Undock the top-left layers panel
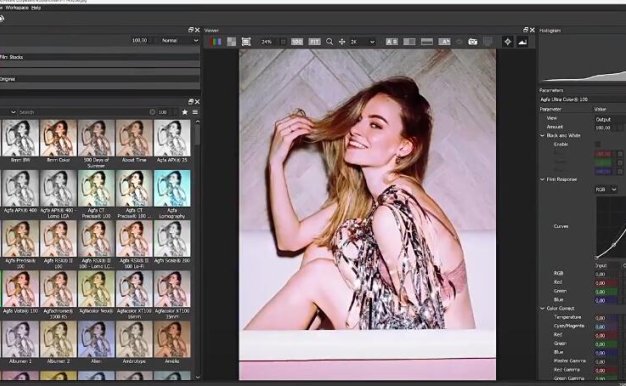 [191, 30]
